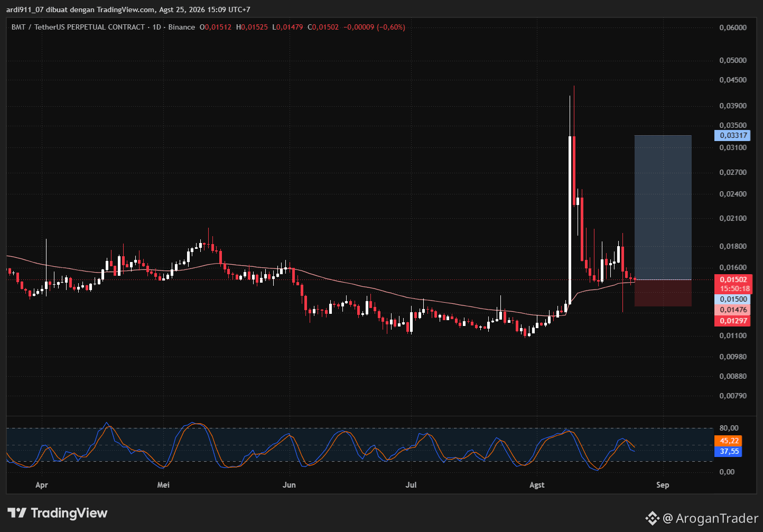This screenshot has width=763, height=532.
Task: Click the 0,06000 price axis label
Action: pos(733,27)
